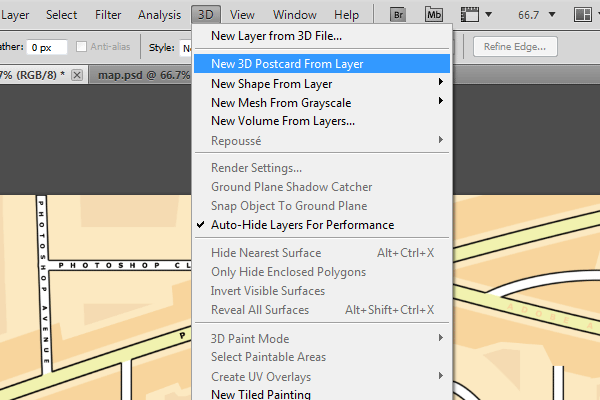This screenshot has width=600, height=400.
Task: Choose New 3D Postcard From Layer
Action: [322, 64]
